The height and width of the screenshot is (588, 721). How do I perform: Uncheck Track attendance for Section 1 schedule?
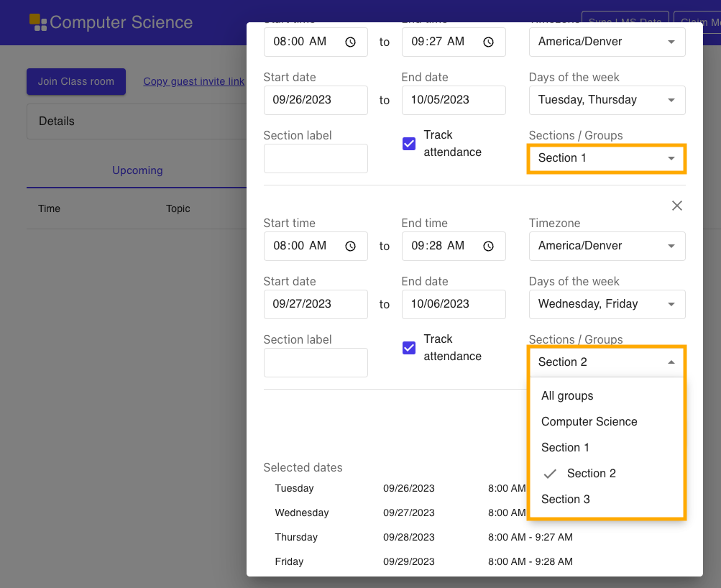409,144
